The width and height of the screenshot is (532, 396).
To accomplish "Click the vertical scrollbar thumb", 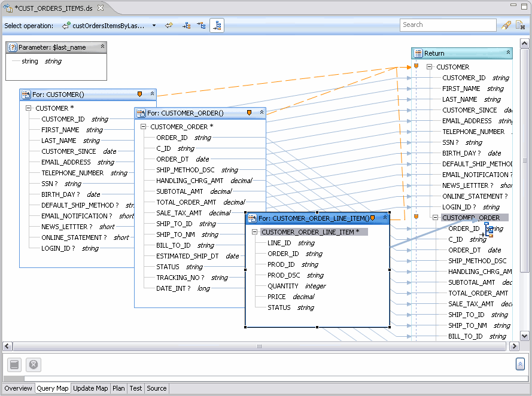I will (525, 160).
